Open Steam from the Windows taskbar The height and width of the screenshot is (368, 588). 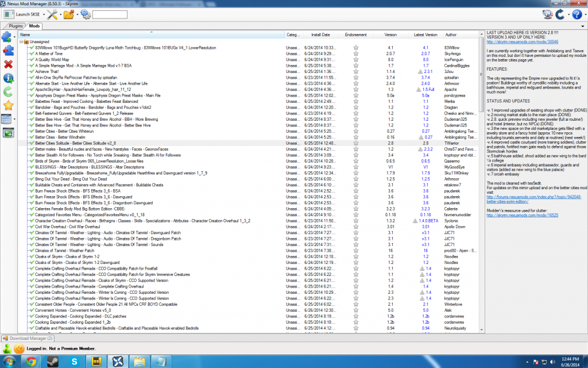pyautogui.click(x=52, y=362)
